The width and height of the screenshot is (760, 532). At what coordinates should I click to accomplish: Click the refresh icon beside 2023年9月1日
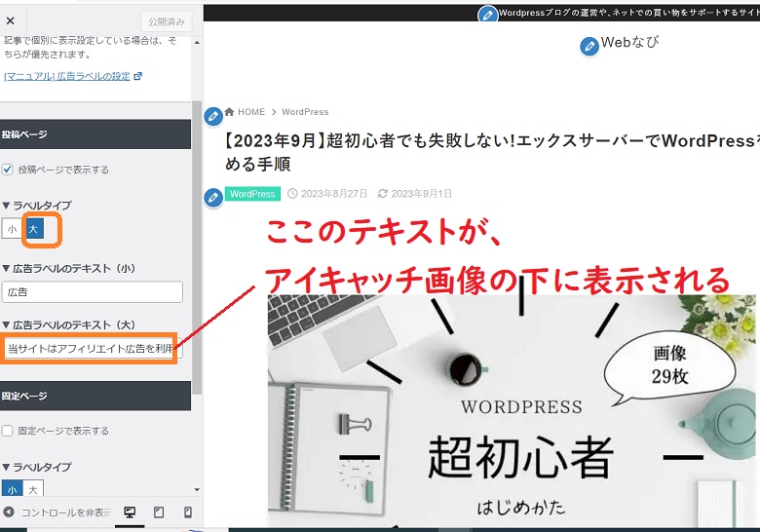(x=382, y=194)
